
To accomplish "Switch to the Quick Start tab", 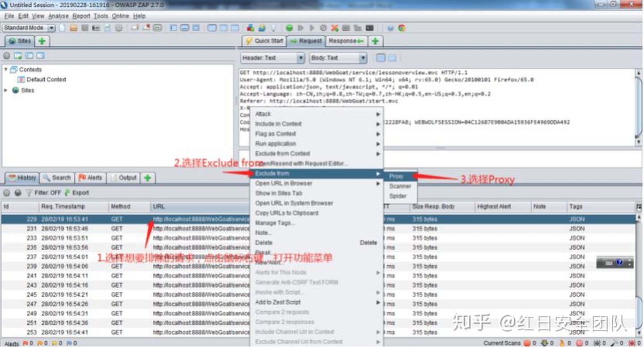I will coord(264,41).
